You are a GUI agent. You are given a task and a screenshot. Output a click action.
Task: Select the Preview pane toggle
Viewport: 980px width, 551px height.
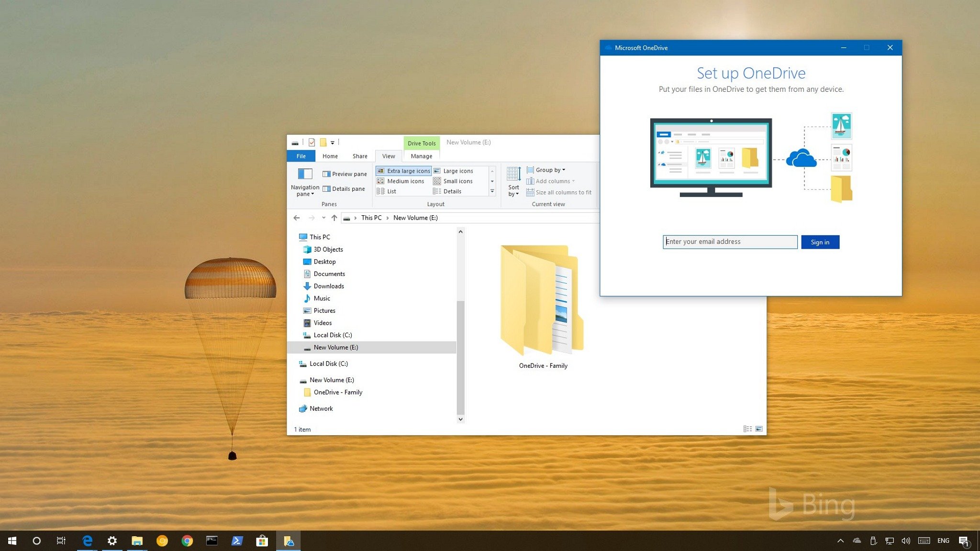(x=344, y=173)
